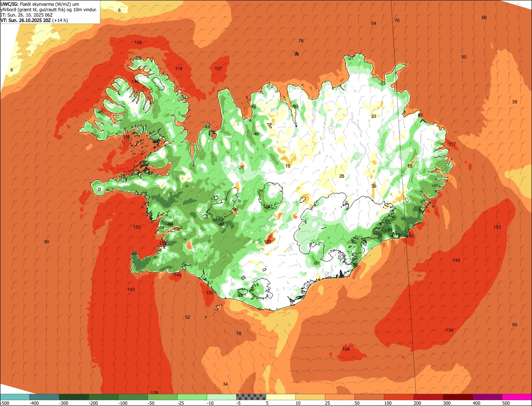The width and height of the screenshot is (532, 406).
Task: Pick the palest green -10 to -5 legend swatch
Action: (x=222, y=397)
